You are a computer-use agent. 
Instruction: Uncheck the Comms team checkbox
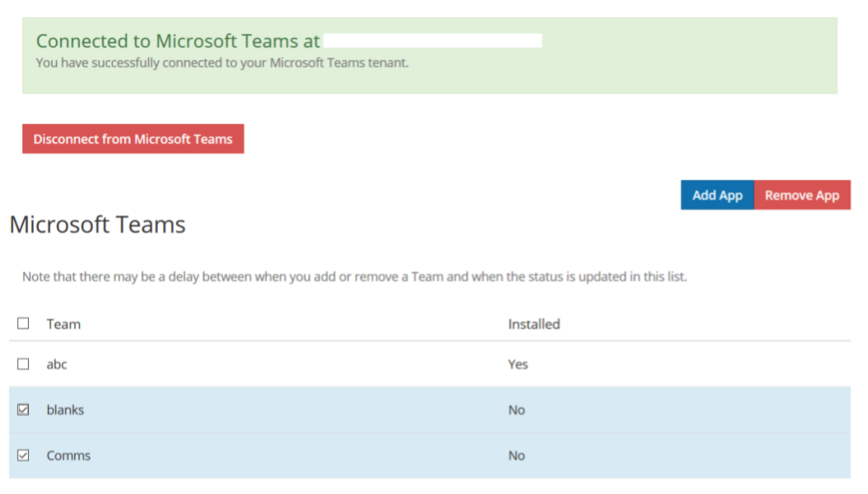tap(23, 455)
